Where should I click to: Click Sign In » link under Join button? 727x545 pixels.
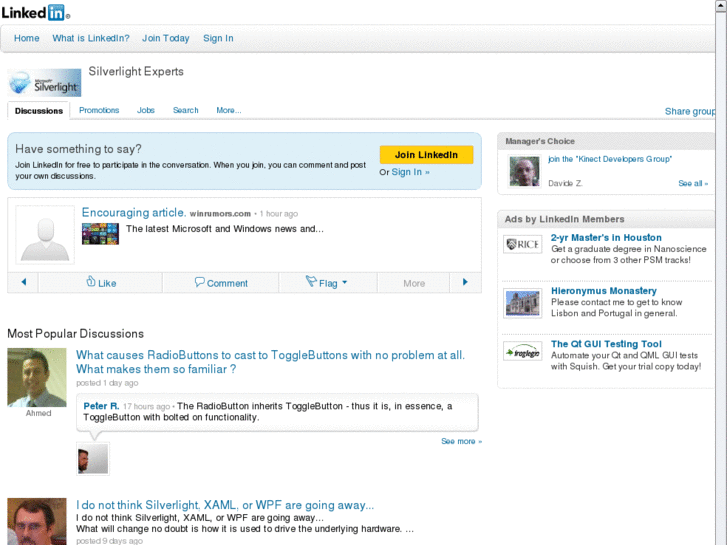[x=410, y=172]
